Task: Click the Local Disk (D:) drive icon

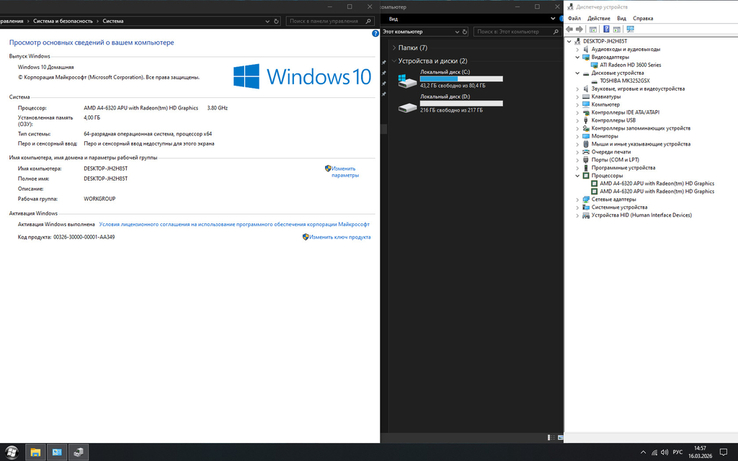Action: (407, 107)
